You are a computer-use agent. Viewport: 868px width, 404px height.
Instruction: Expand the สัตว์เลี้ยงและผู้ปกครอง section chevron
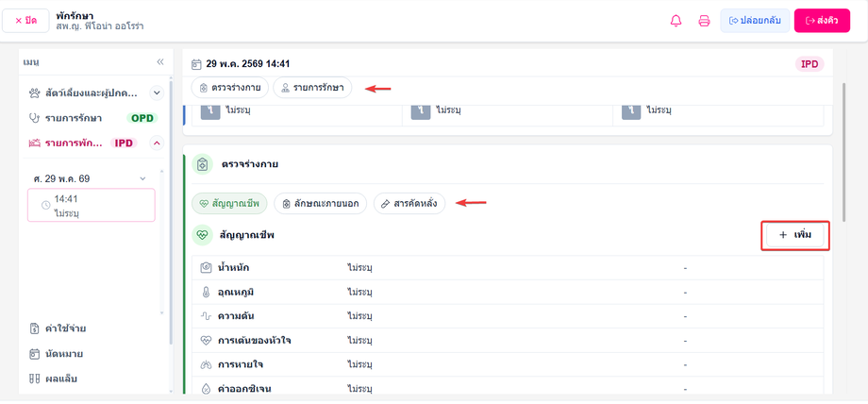(x=157, y=93)
